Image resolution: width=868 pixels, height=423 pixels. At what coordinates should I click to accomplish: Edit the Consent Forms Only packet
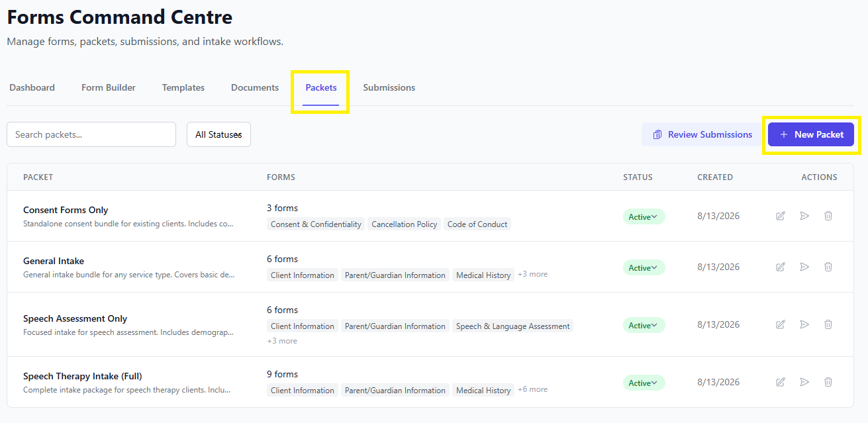point(781,216)
